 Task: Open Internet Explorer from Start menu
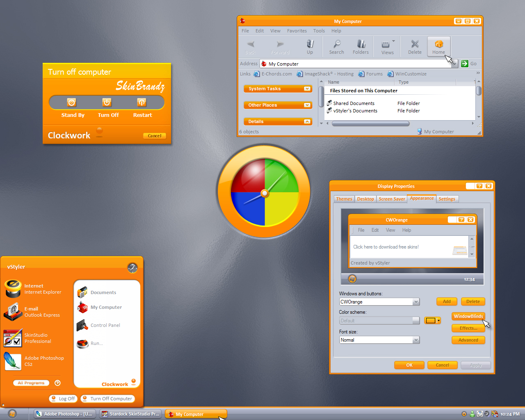pyautogui.click(x=33, y=289)
